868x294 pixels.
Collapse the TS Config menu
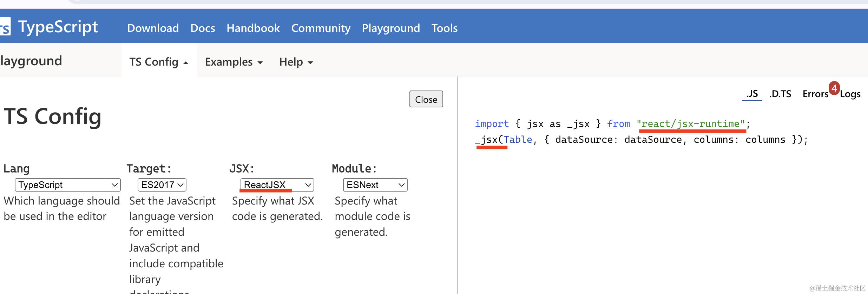(159, 62)
